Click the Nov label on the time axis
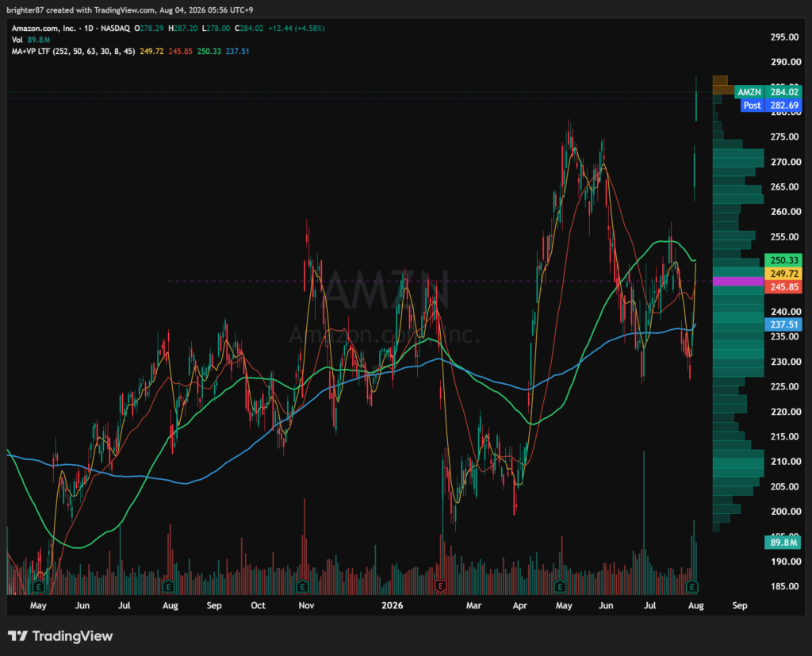The height and width of the screenshot is (656, 812). point(307,605)
